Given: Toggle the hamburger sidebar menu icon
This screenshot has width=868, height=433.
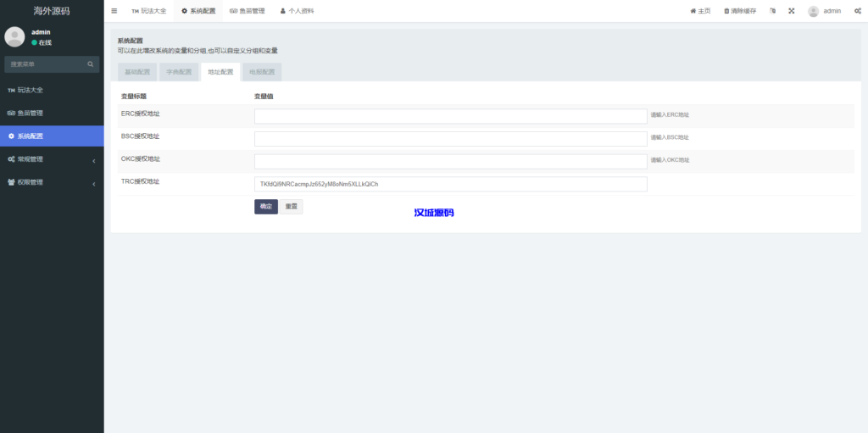Looking at the screenshot, I should point(114,10).
